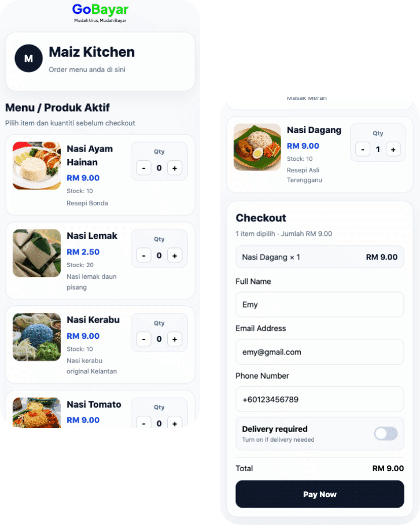Viewport: 420px width, 525px height.
Task: Add one Nasi Lemak using plus button
Action: coord(175,256)
